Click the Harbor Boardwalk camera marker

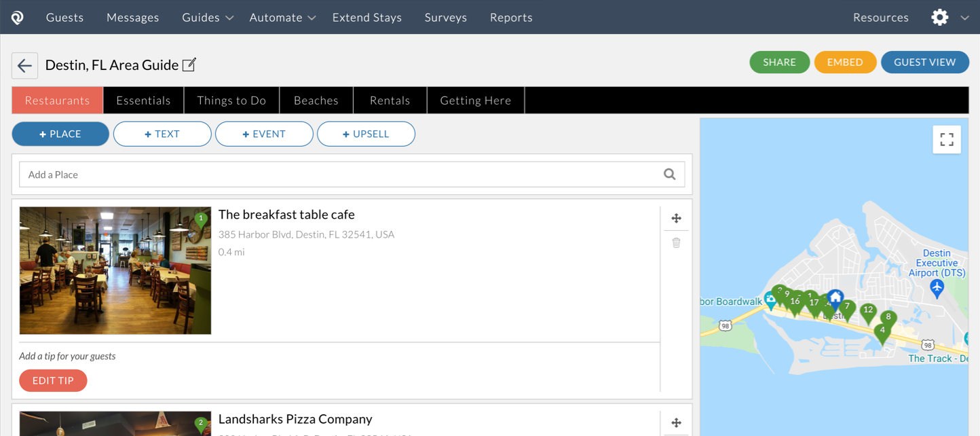pyautogui.click(x=770, y=299)
